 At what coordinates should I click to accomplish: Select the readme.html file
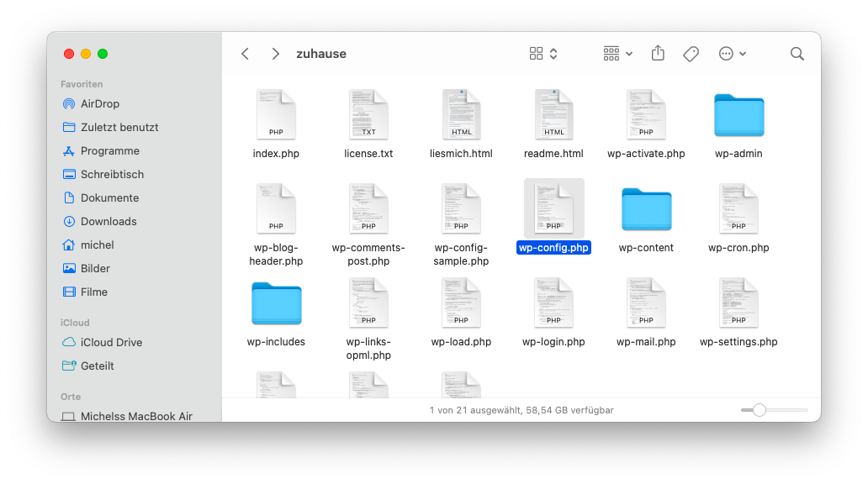(x=553, y=115)
